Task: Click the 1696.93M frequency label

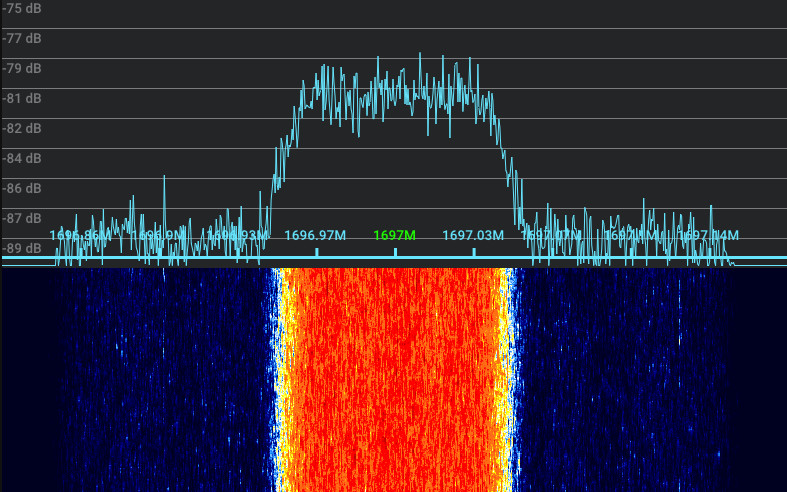Action: pos(237,236)
